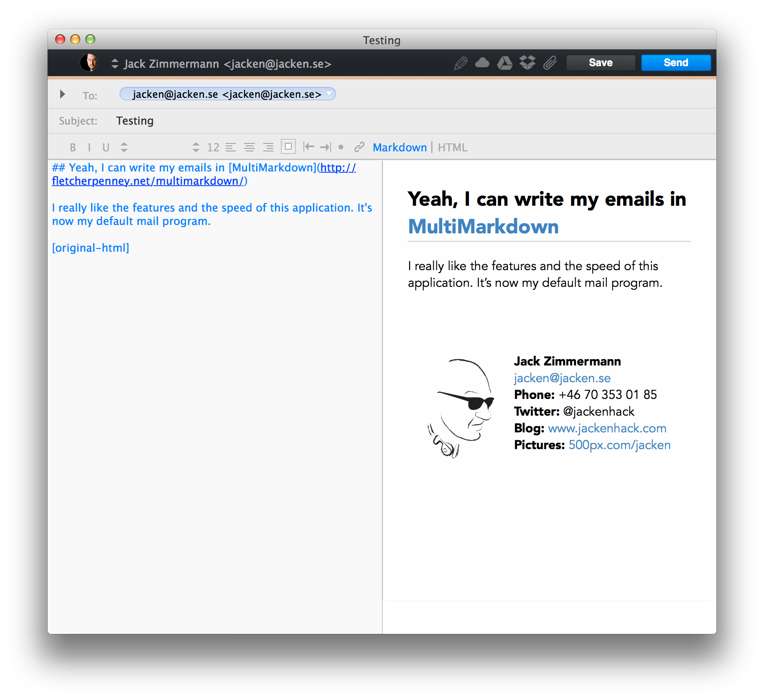The height and width of the screenshot is (700, 764).
Task: Zoom the window with green button
Action: pyautogui.click(x=90, y=39)
